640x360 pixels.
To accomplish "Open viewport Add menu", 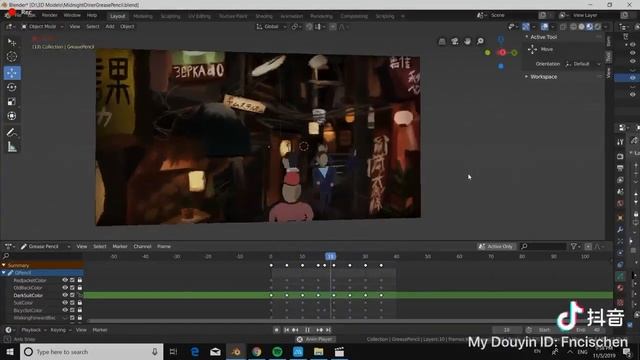I will coord(110,27).
